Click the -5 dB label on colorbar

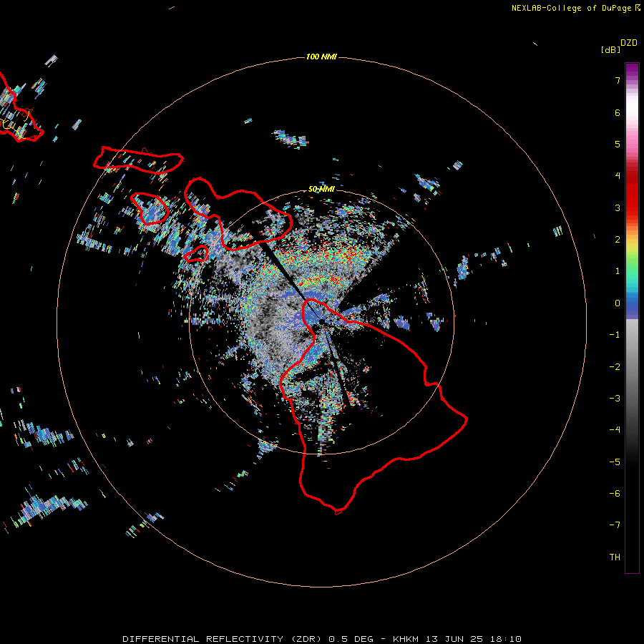(x=615, y=462)
